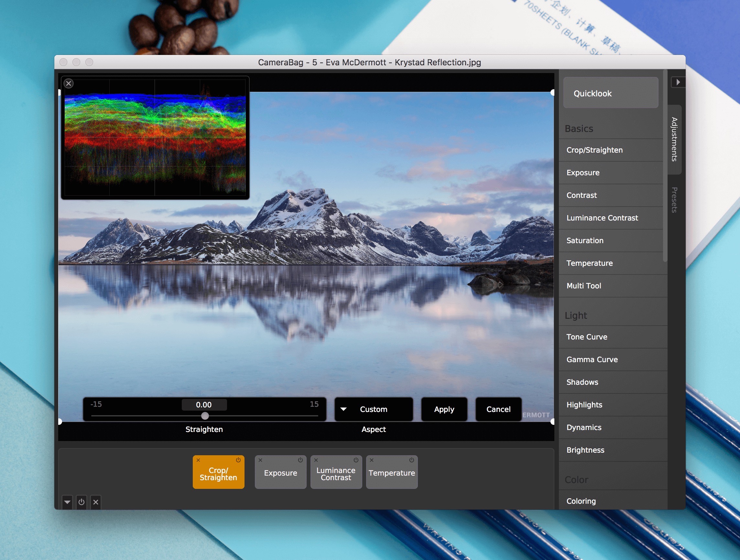Open the Custom aspect ratio dropdown

tap(373, 409)
